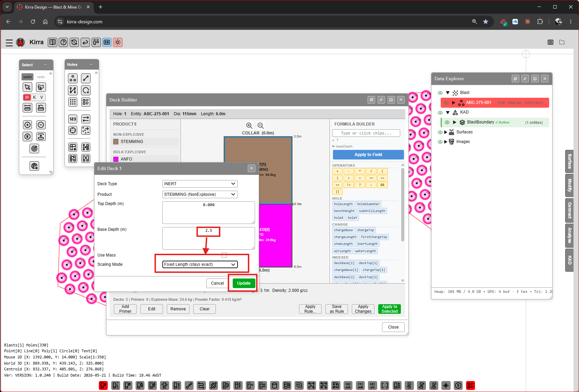This screenshot has height=392, width=579.
Task: Select the polygon selection pointer tool
Action: click(41, 87)
